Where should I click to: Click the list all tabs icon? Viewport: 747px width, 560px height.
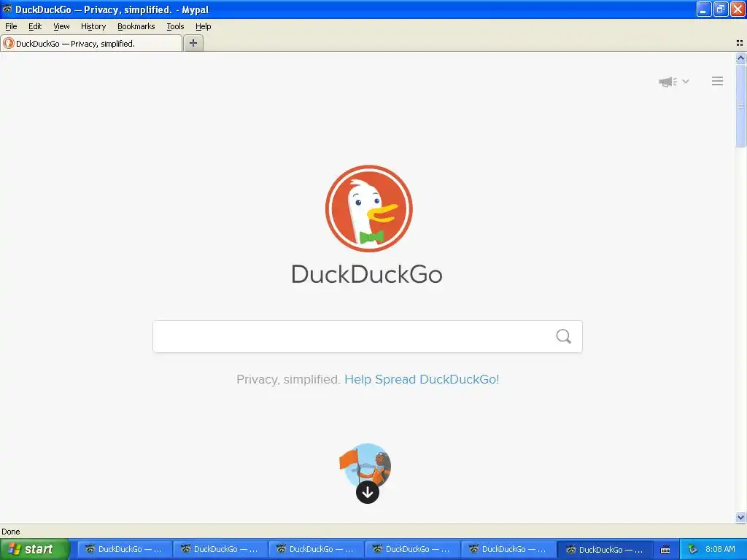pyautogui.click(x=740, y=43)
